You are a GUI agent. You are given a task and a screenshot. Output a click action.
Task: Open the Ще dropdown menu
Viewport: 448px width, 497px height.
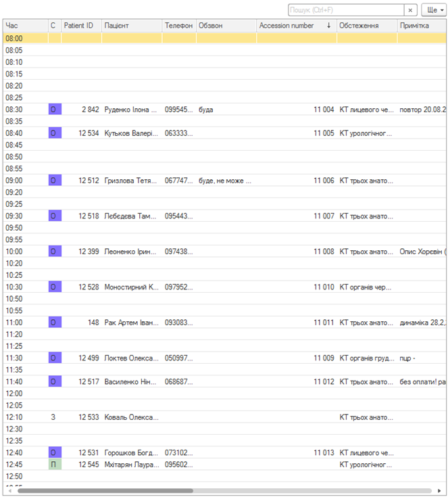coord(434,10)
